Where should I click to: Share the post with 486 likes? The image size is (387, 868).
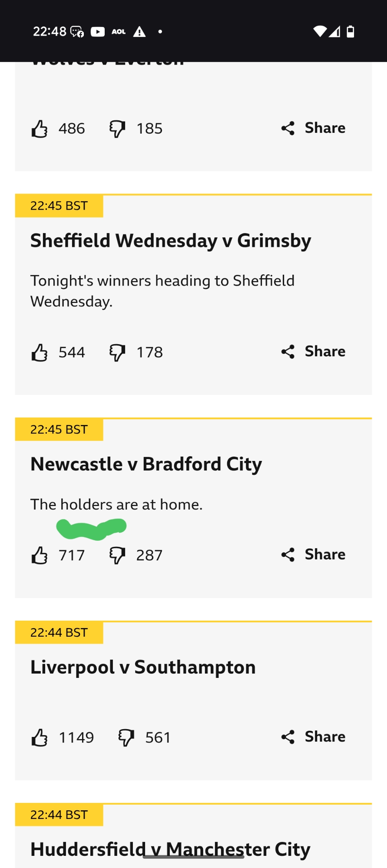[314, 128]
